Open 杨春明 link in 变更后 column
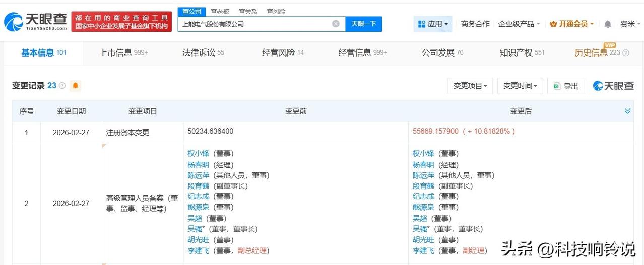 point(423,165)
